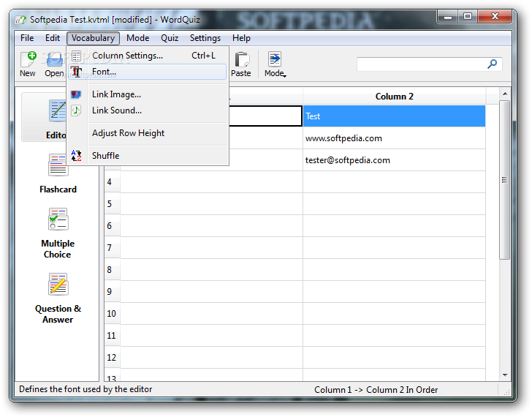Screen dimensions: 532x417
Task: Click the New document toolbar icon
Action: 28,60
